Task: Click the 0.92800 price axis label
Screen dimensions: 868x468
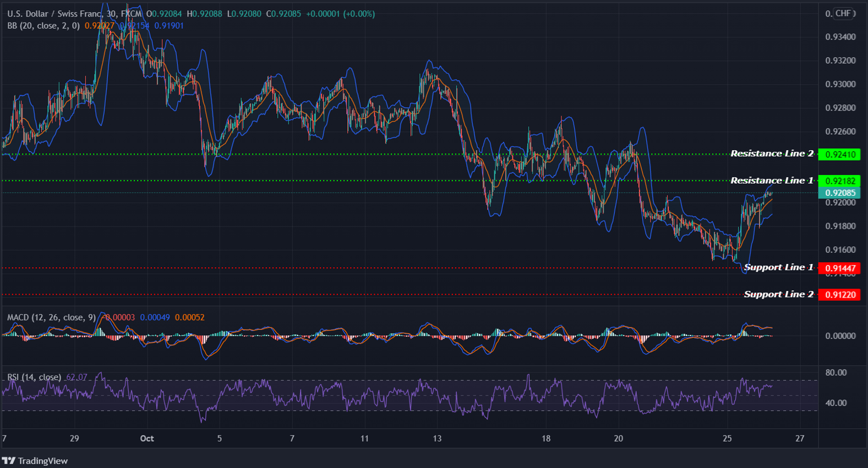Action: tap(840, 108)
